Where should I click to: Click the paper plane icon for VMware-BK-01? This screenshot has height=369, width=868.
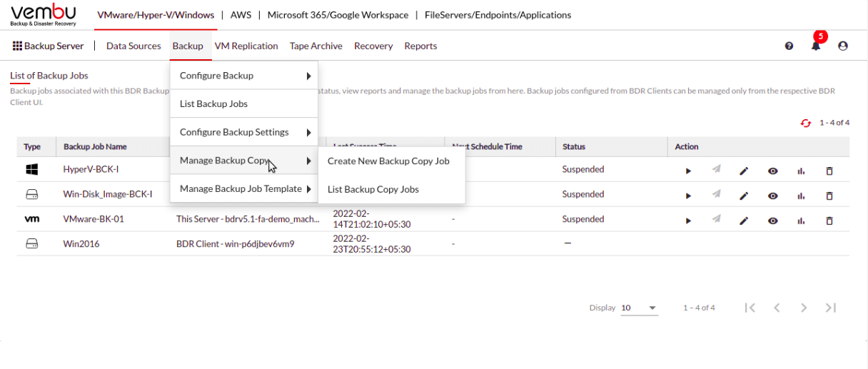(x=716, y=219)
